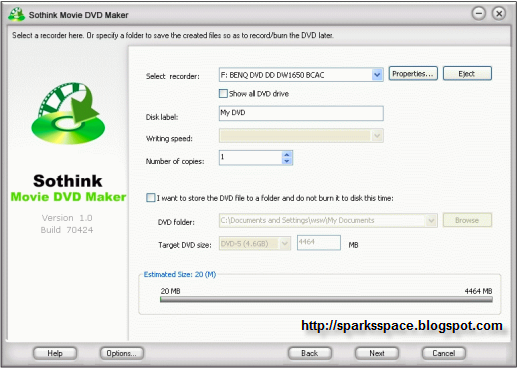This screenshot has width=518, height=368.
Task: Click the Number of copies field
Action: (x=251, y=158)
